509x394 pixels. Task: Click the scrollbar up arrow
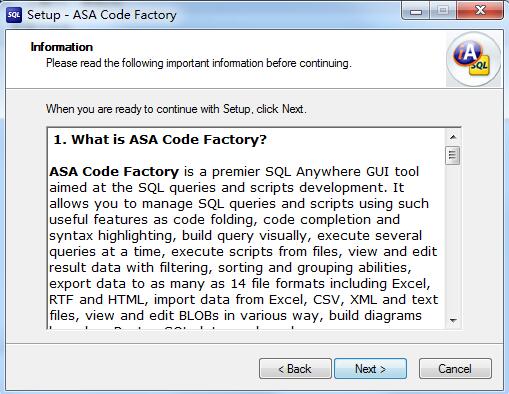[453, 137]
